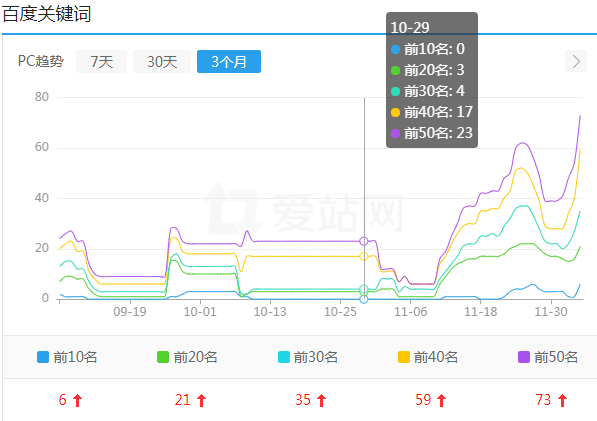Click the blue 前10名 legend color square
Viewport: 597px width, 421px height.
coord(43,357)
